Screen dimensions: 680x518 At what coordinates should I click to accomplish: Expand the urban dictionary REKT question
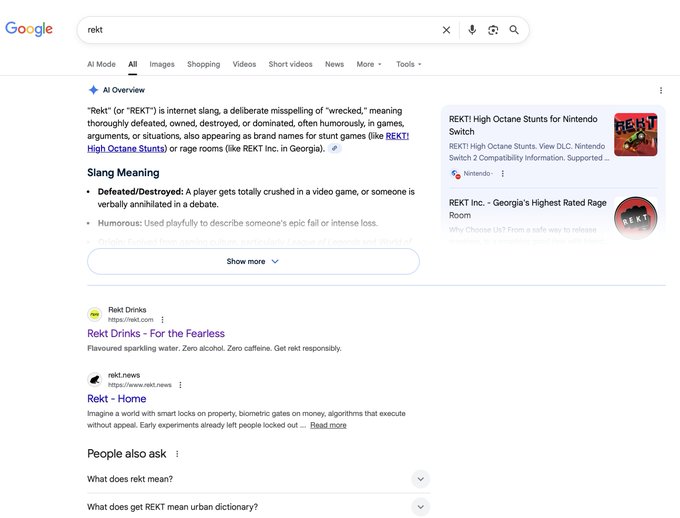pyautogui.click(x=421, y=507)
